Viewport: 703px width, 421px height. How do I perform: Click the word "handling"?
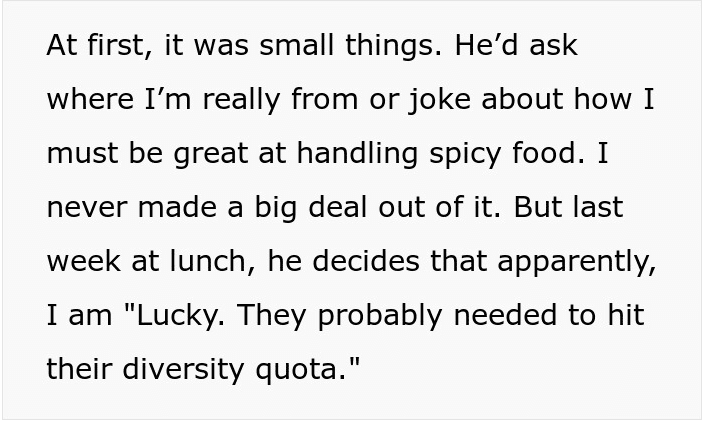pyautogui.click(x=357, y=153)
